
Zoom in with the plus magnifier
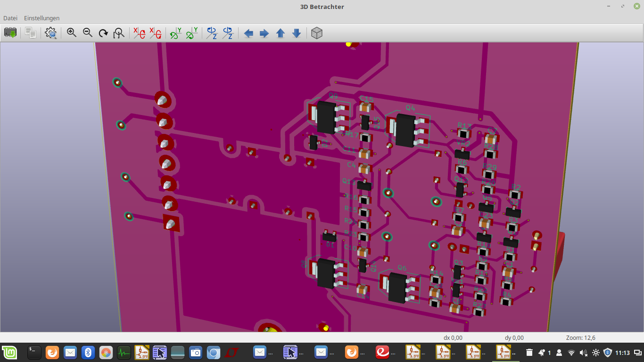click(x=72, y=33)
